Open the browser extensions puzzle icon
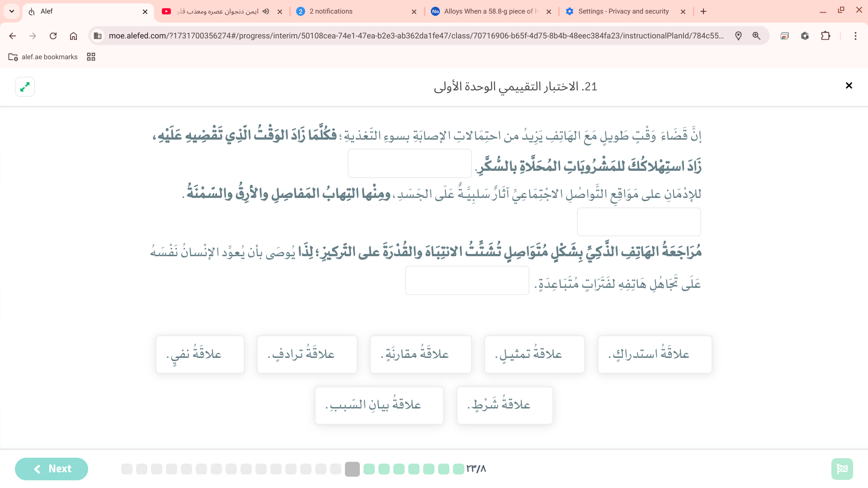Viewport: 868px width, 488px height. tap(826, 36)
